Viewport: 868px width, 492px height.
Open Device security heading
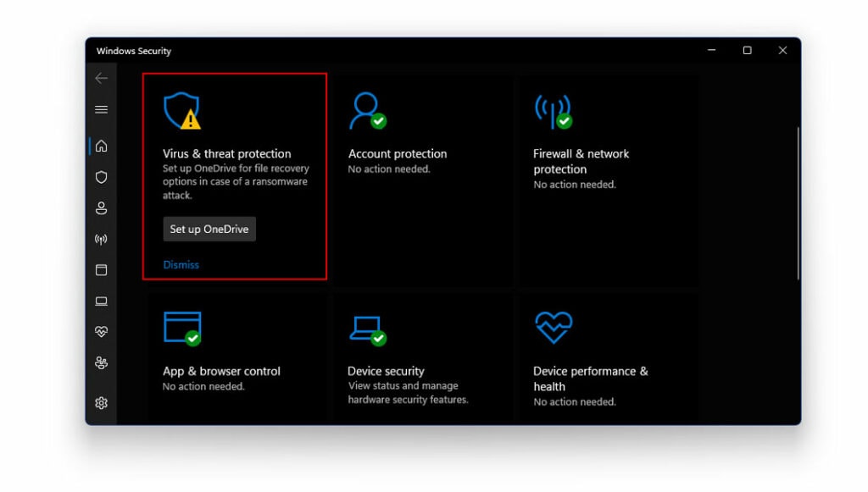pyautogui.click(x=386, y=372)
